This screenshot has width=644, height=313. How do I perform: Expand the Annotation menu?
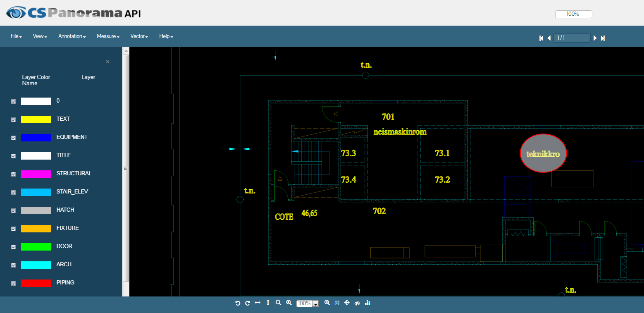pyautogui.click(x=72, y=36)
